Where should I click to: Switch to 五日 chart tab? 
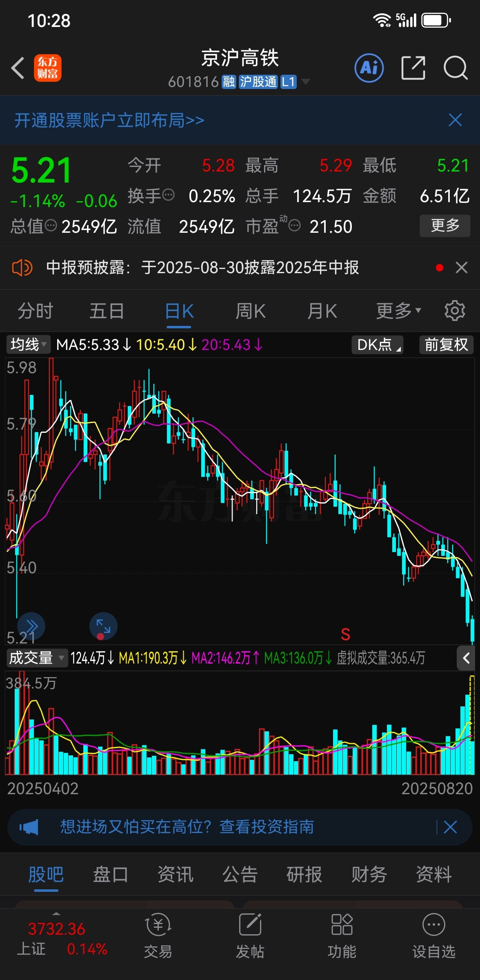[x=107, y=311]
